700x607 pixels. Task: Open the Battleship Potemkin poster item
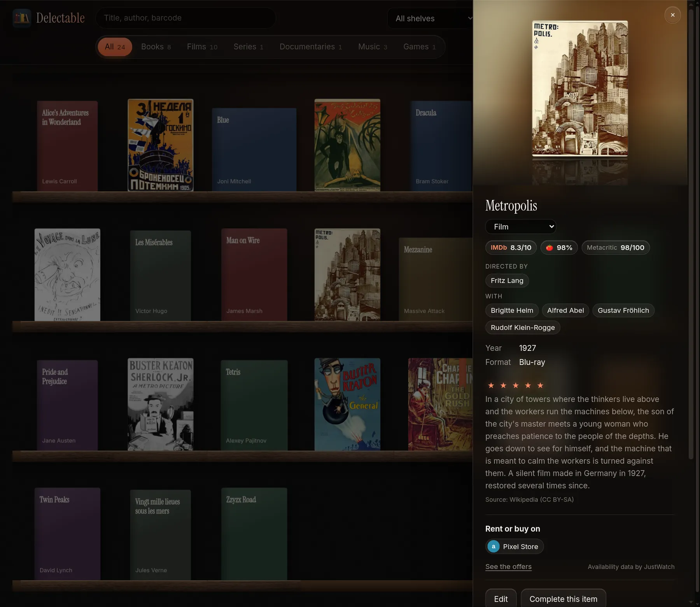coord(161,145)
